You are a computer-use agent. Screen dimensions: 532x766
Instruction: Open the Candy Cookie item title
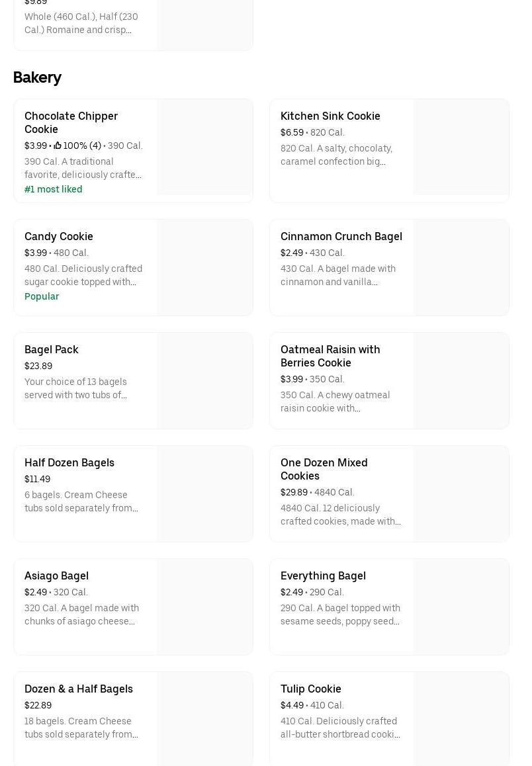[59, 236]
